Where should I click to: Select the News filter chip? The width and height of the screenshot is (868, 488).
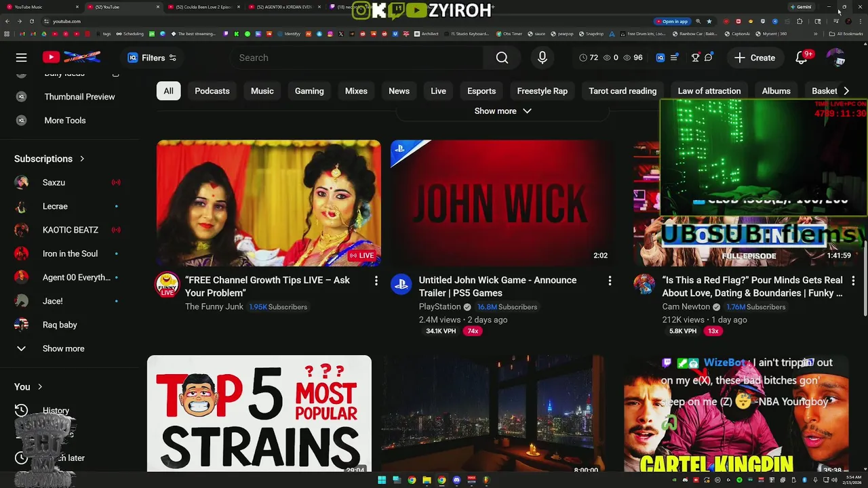(x=399, y=91)
